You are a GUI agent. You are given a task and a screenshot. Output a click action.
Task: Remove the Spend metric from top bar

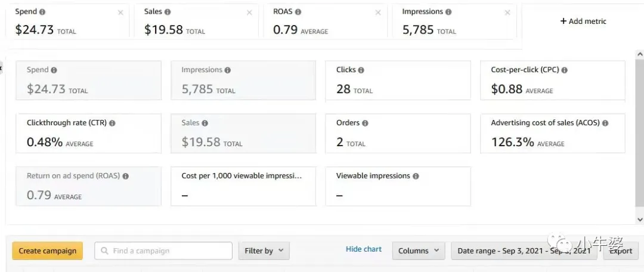tap(121, 13)
